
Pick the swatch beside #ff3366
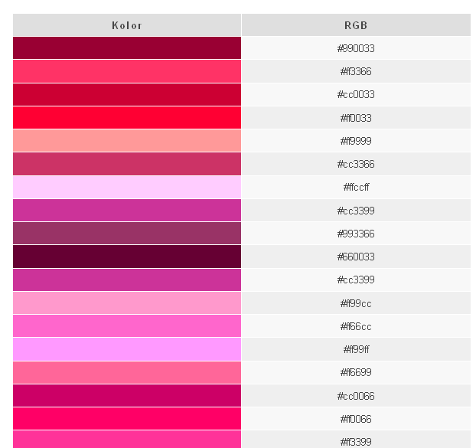[x=127, y=71]
